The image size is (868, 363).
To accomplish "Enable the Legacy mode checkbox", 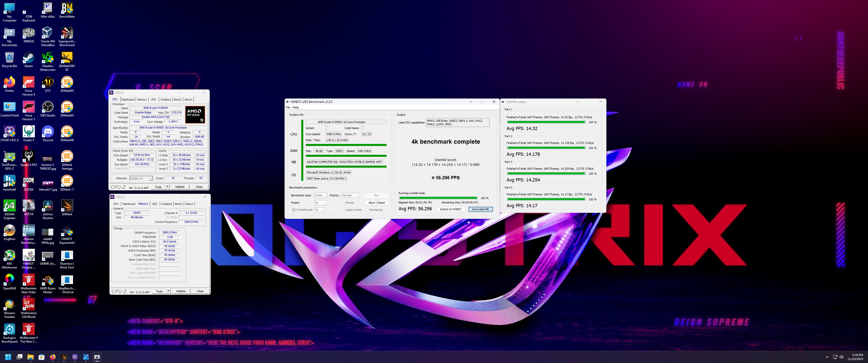I will [343, 210].
